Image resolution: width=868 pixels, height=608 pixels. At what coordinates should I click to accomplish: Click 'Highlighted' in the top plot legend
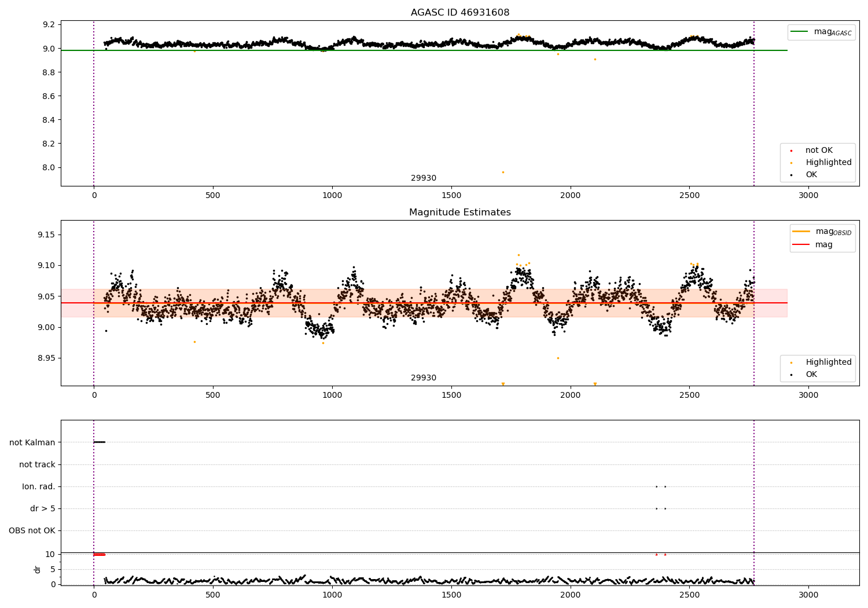pos(829,163)
